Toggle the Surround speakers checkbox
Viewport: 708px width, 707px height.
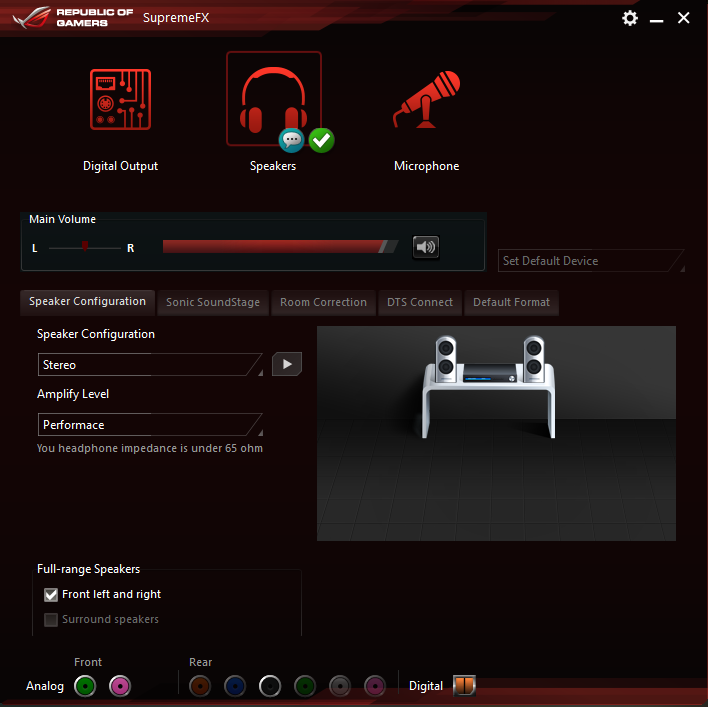click(x=51, y=619)
